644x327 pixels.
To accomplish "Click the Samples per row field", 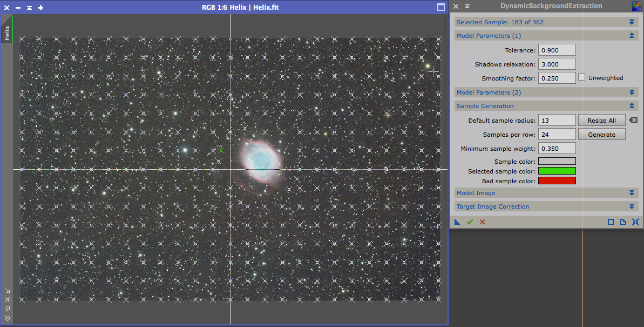I will pos(557,134).
